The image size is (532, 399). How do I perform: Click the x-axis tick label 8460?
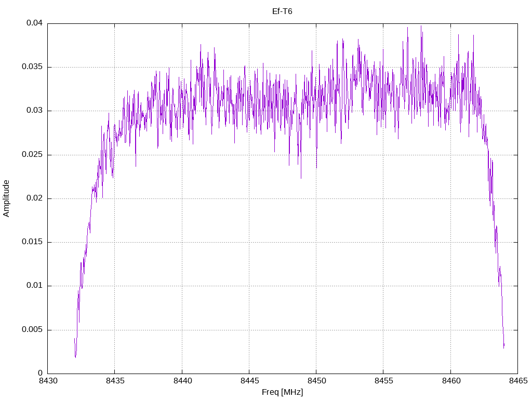(x=451, y=381)
